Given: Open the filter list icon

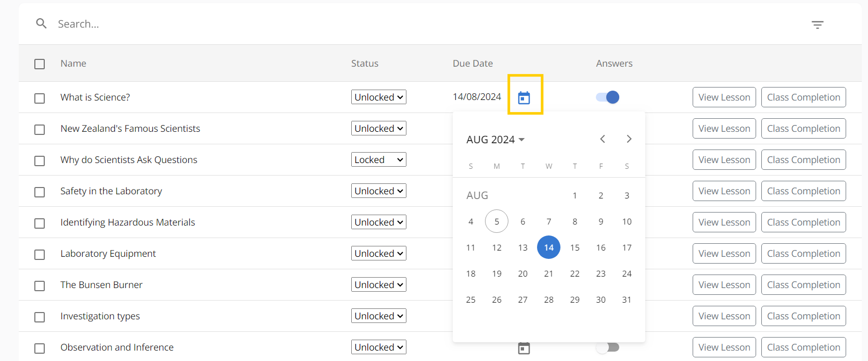Looking at the screenshot, I should (x=818, y=24).
